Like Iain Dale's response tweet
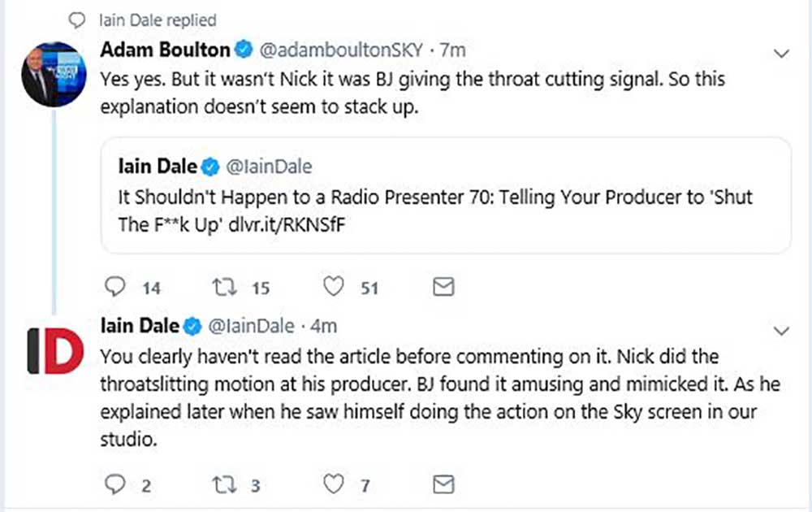Viewport: 812px width, 512px height. [x=334, y=485]
